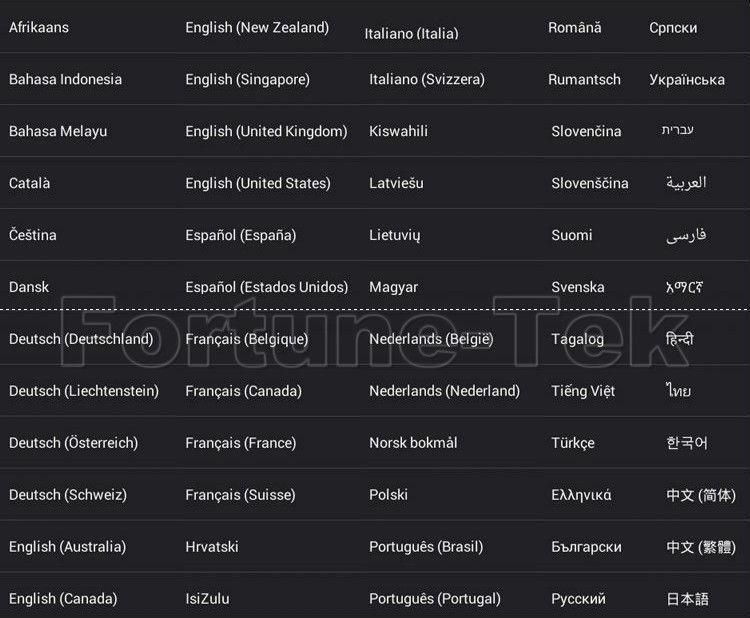Image resolution: width=750 pixels, height=618 pixels.
Task: Select Bahasa Indonesia from the list
Action: (66, 79)
